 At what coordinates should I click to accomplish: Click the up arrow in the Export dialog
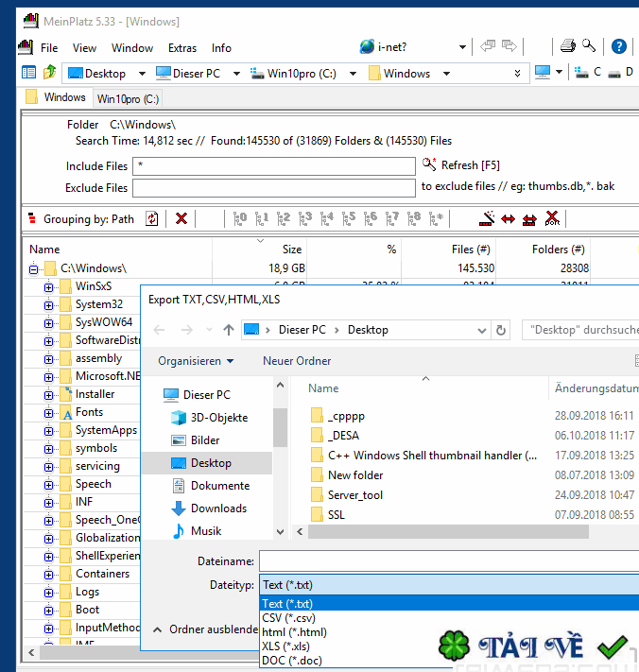point(229,330)
